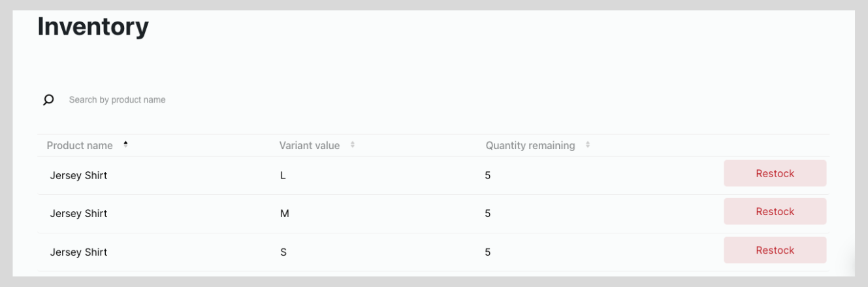The image size is (868, 287).
Task: Click quantity 5 in the L row
Action: (488, 176)
